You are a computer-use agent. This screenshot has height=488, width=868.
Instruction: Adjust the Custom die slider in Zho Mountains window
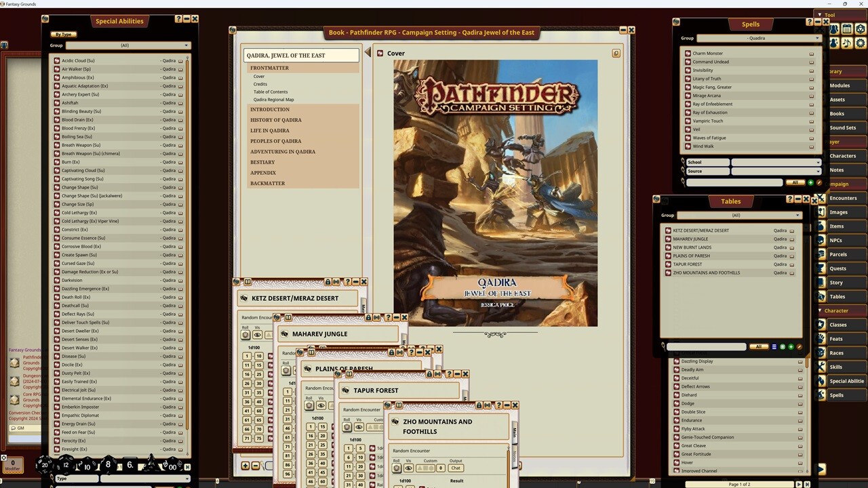(426, 468)
